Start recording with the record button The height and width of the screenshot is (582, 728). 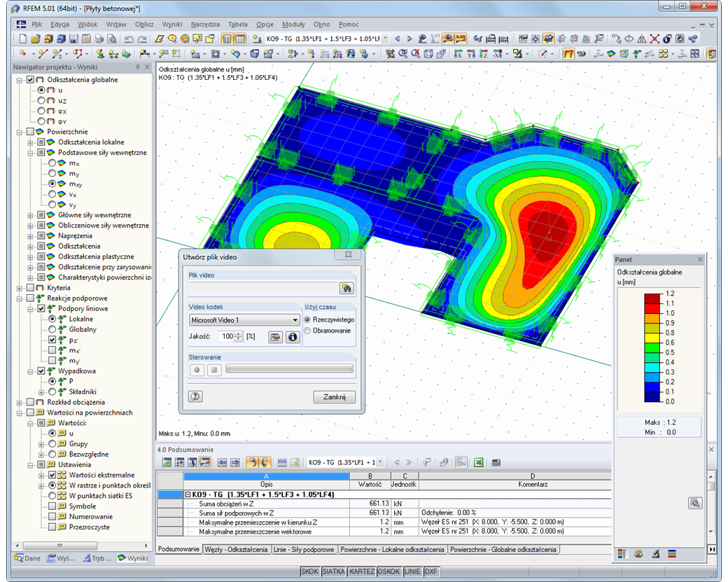click(x=197, y=370)
